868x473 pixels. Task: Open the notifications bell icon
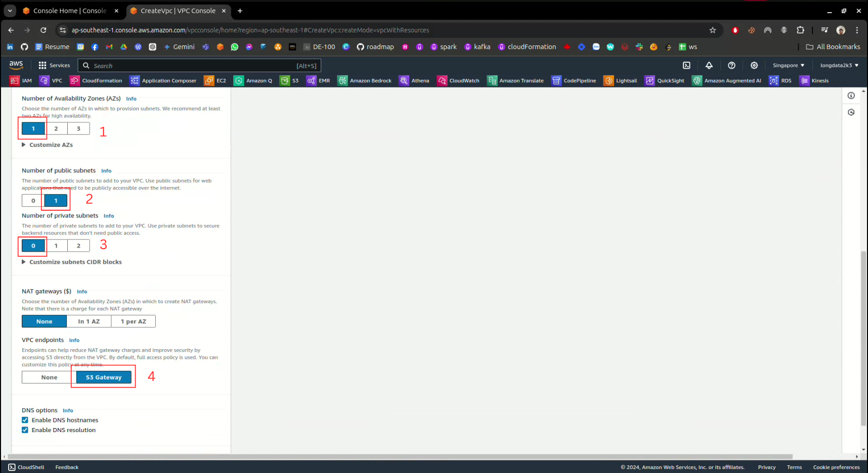pos(709,65)
